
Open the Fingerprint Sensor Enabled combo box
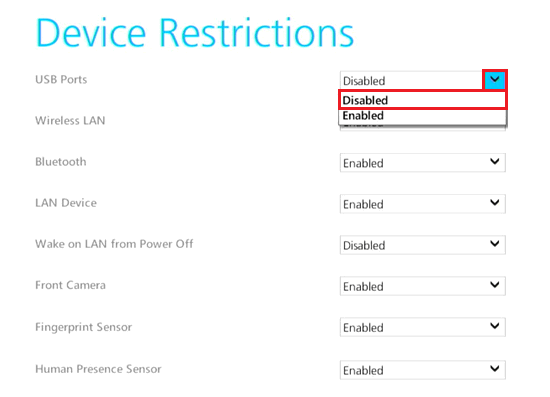pyautogui.click(x=423, y=327)
